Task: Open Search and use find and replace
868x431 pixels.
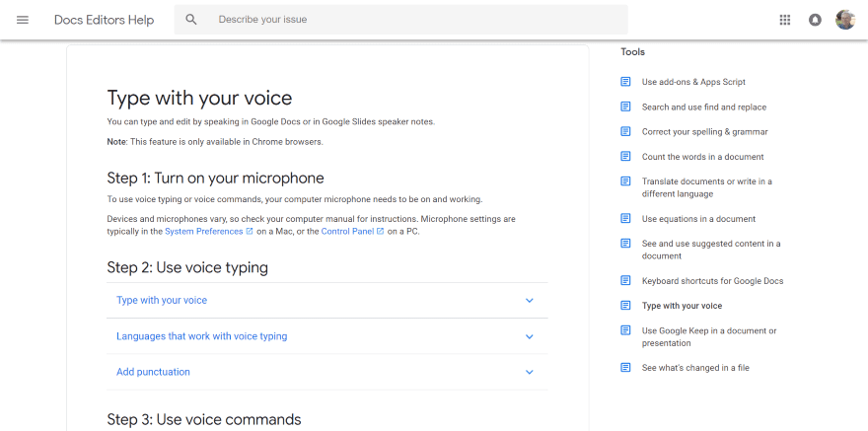Action: 703,107
